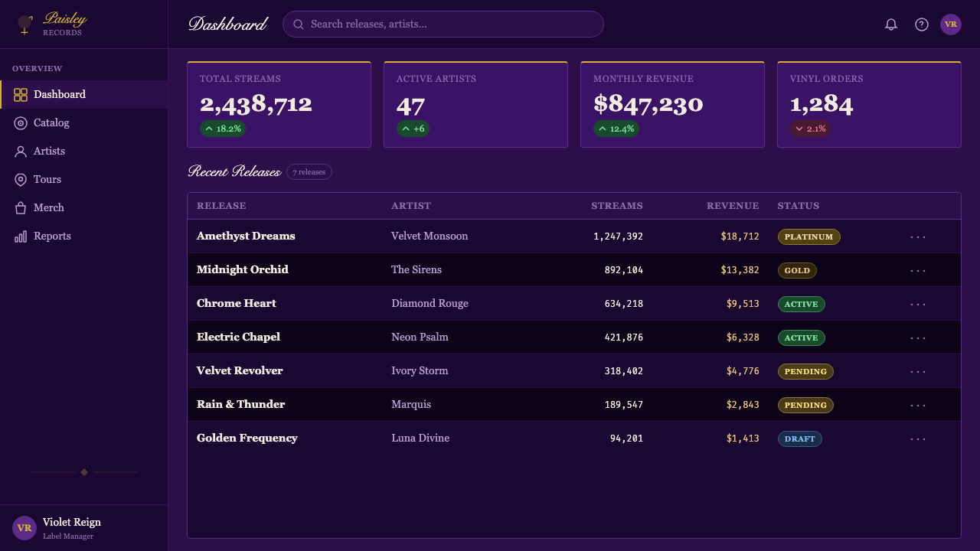Viewport: 980px width, 551px height.
Task: Focus the Search releases, artists field
Action: (x=443, y=24)
